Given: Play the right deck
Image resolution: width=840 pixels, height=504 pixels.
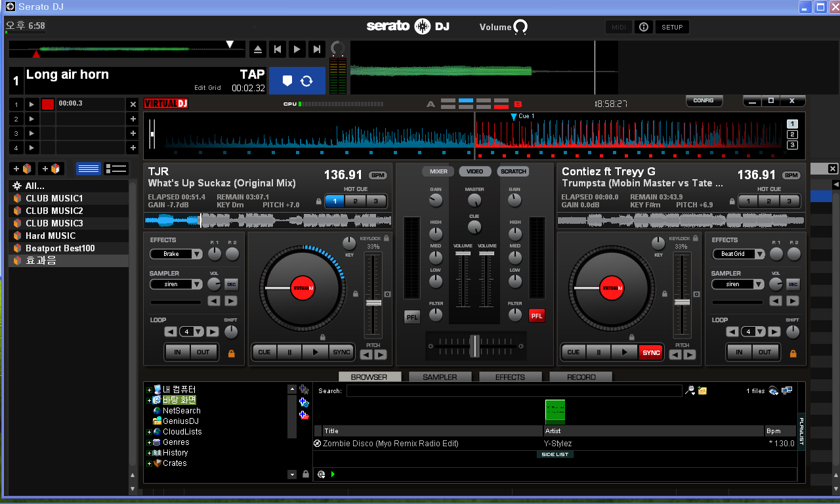Looking at the screenshot, I should click(625, 352).
